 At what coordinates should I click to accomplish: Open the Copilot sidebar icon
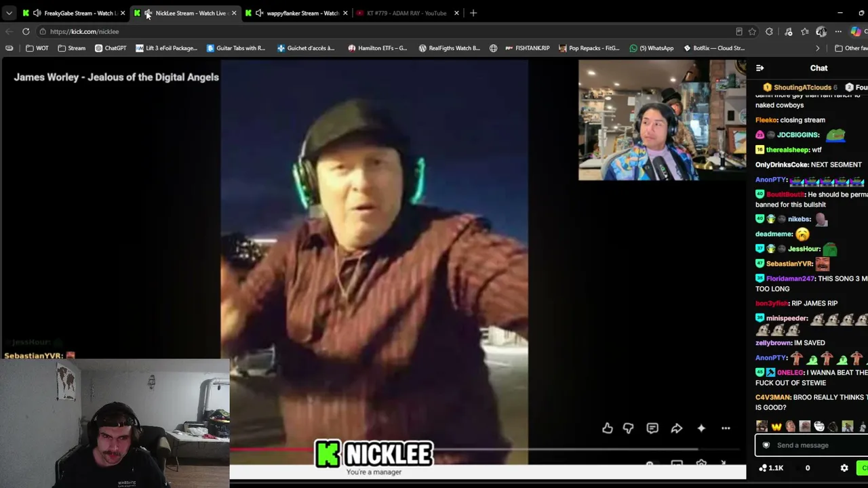click(x=856, y=31)
